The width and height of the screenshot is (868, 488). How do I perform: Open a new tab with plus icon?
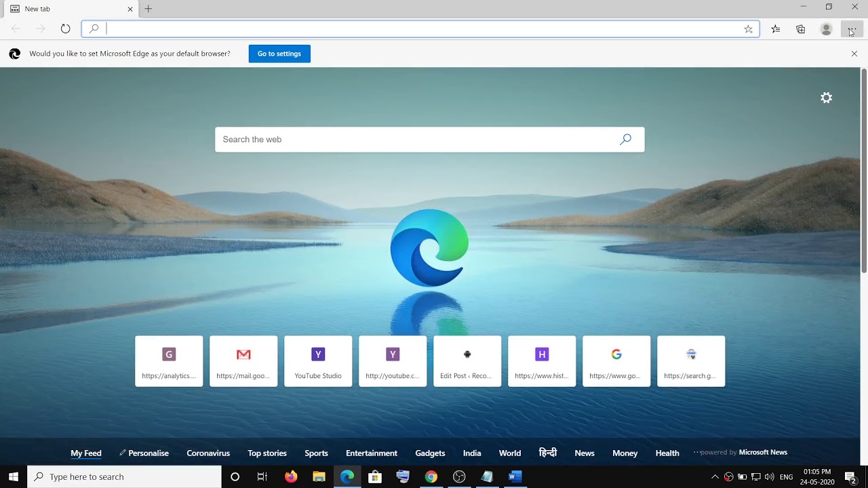coord(148,9)
